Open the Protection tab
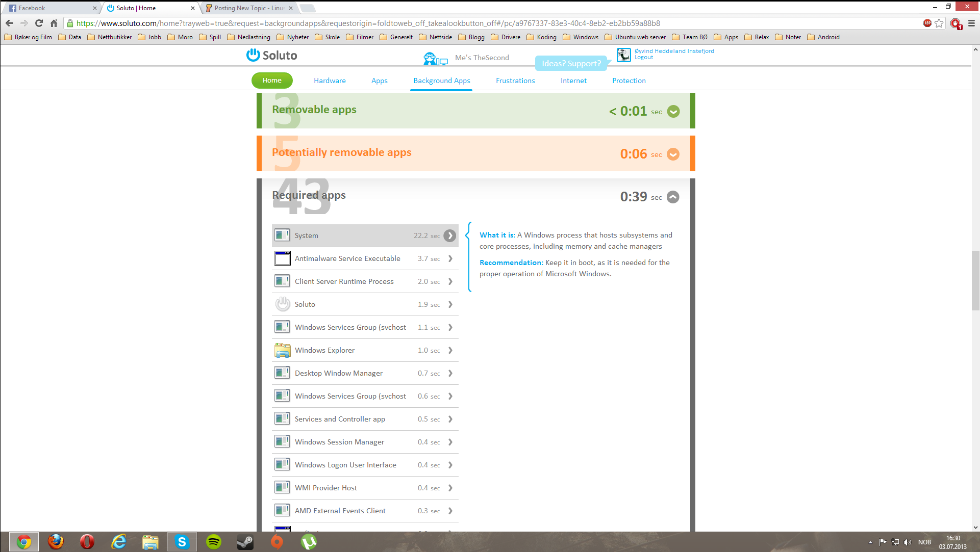Screen dimensions: 980x552 click(629, 81)
